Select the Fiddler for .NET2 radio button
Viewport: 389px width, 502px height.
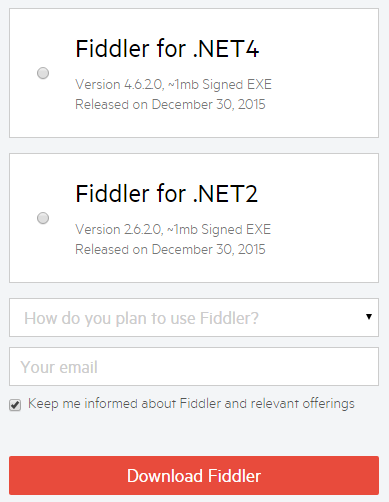click(43, 218)
